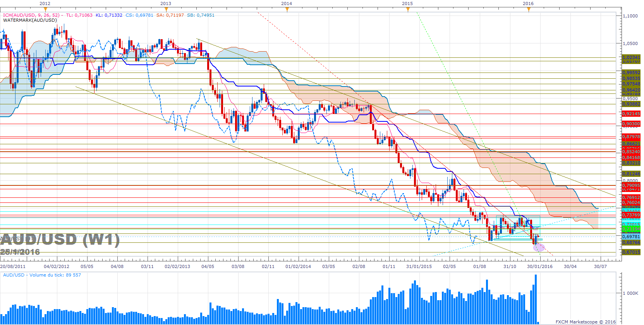Click the 30/07 date on time axis
This screenshot has width=644, height=325.
pyautogui.click(x=601, y=266)
